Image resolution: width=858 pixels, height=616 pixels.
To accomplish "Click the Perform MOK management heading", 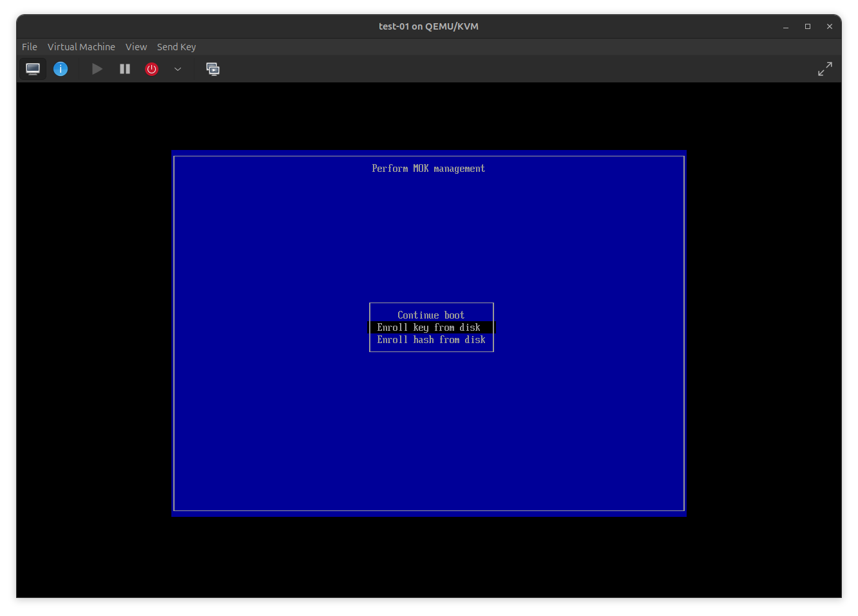I will (x=428, y=168).
